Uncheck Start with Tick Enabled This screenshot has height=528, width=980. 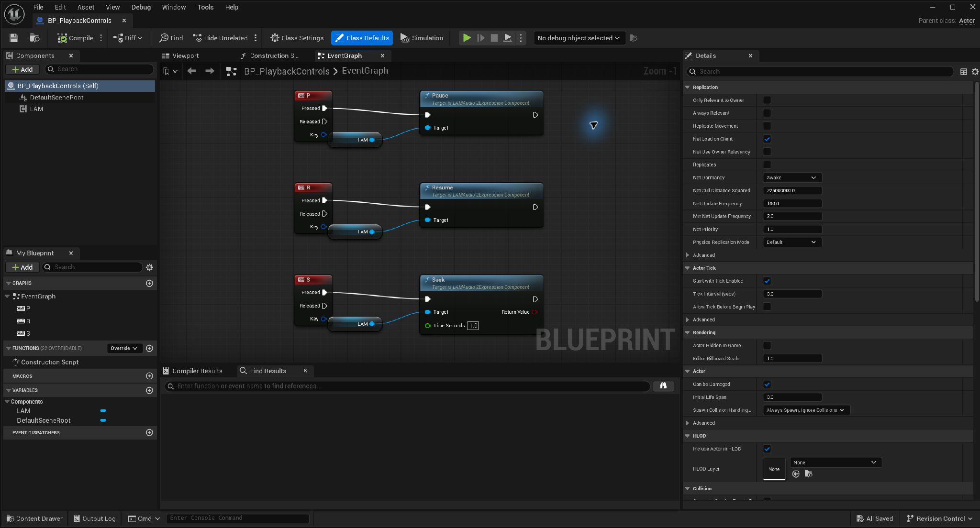[x=767, y=281]
